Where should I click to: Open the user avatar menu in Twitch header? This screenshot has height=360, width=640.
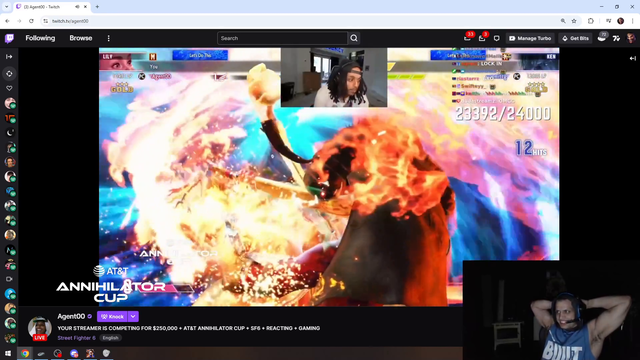pyautogui.click(x=631, y=38)
